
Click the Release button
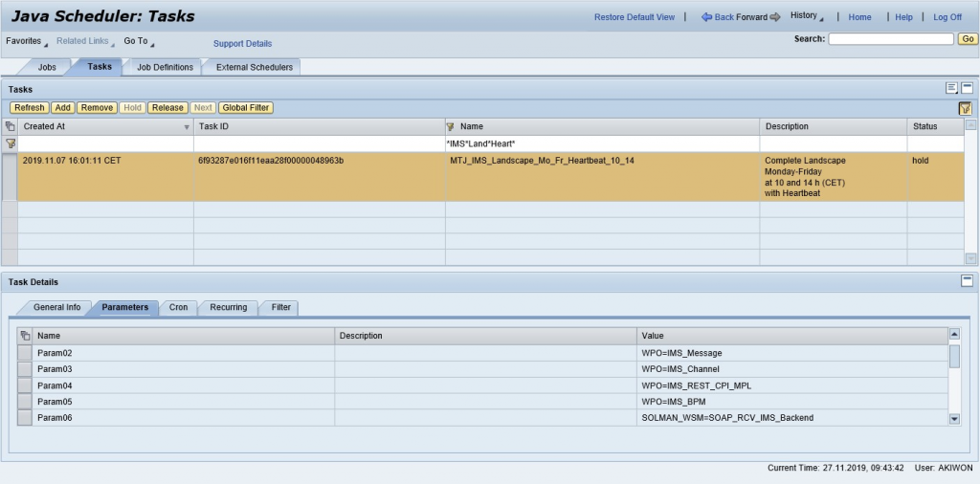pyautogui.click(x=168, y=107)
